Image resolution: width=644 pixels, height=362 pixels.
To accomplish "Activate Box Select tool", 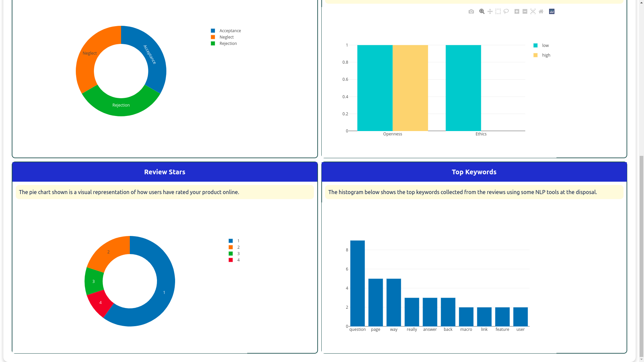I will pyautogui.click(x=498, y=12).
